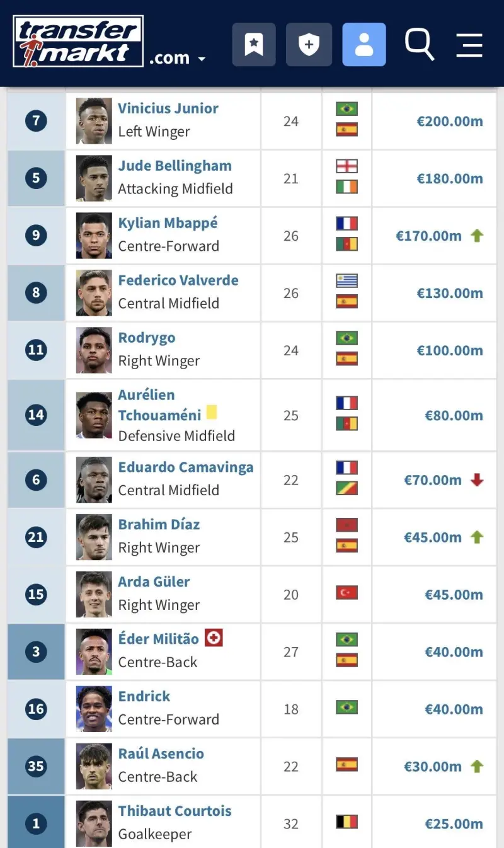The image size is (504, 848).
Task: Expand the .com domain dropdown
Action: (178, 59)
